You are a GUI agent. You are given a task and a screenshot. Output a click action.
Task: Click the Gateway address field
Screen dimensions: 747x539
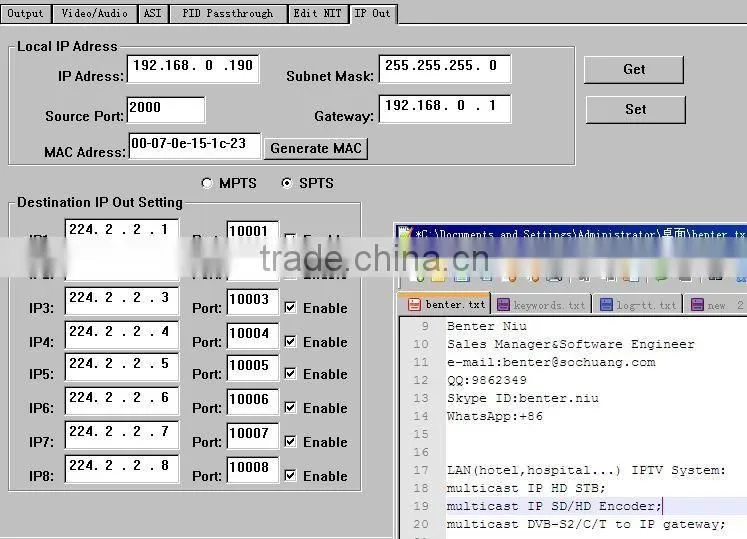pos(445,109)
